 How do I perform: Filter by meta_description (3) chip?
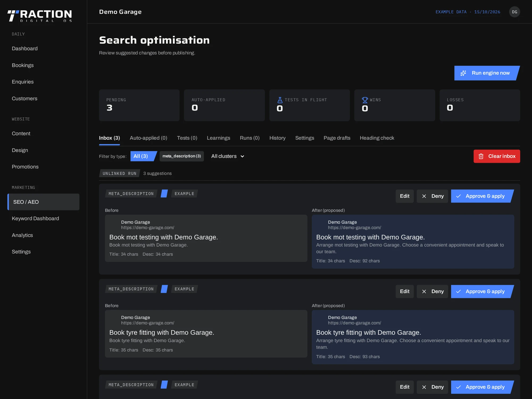182,156
